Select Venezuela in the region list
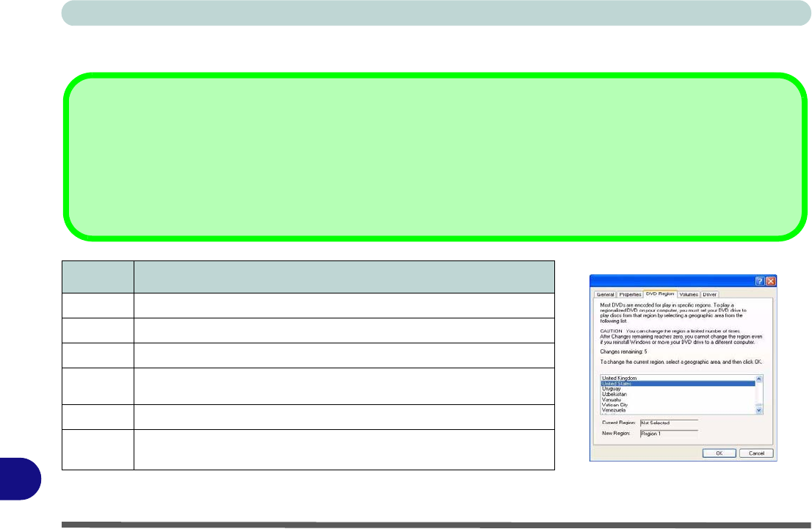The height and width of the screenshot is (529, 812). coord(678,410)
